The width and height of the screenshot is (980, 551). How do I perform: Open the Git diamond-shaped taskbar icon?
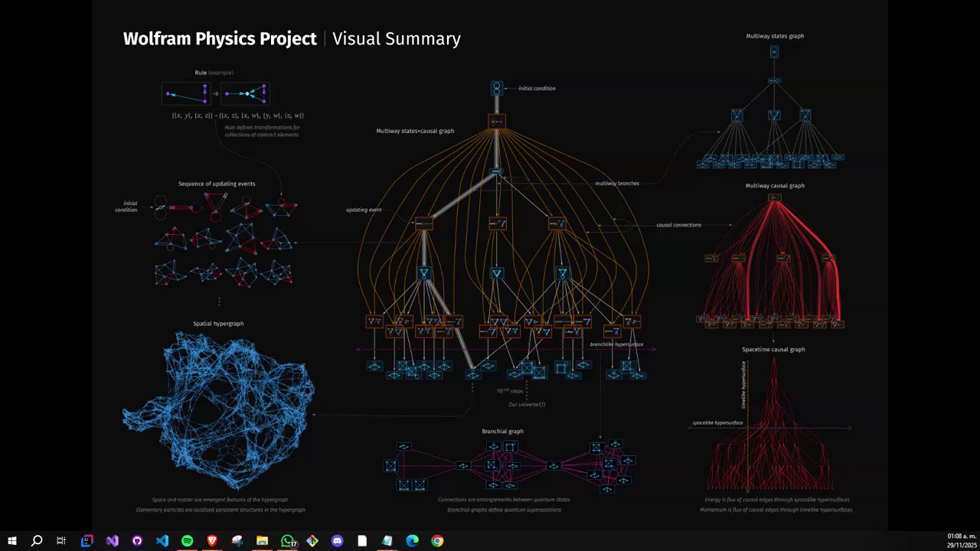pos(312,541)
